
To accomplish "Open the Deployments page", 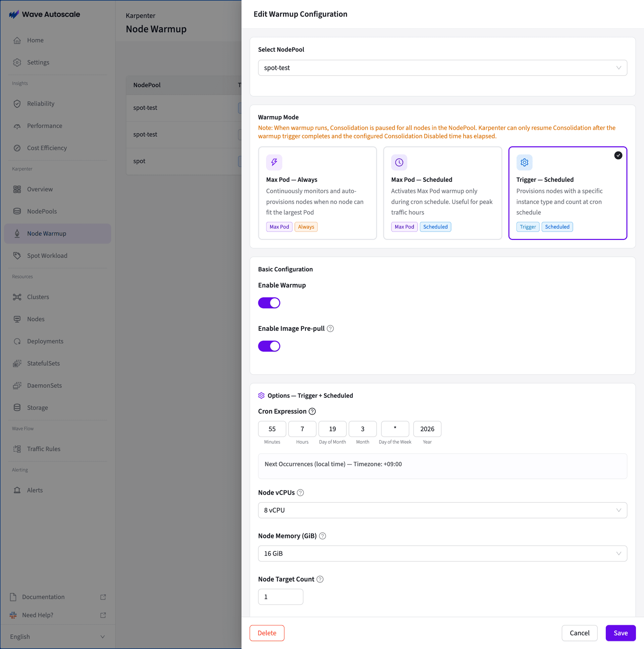I will (x=57, y=342).
